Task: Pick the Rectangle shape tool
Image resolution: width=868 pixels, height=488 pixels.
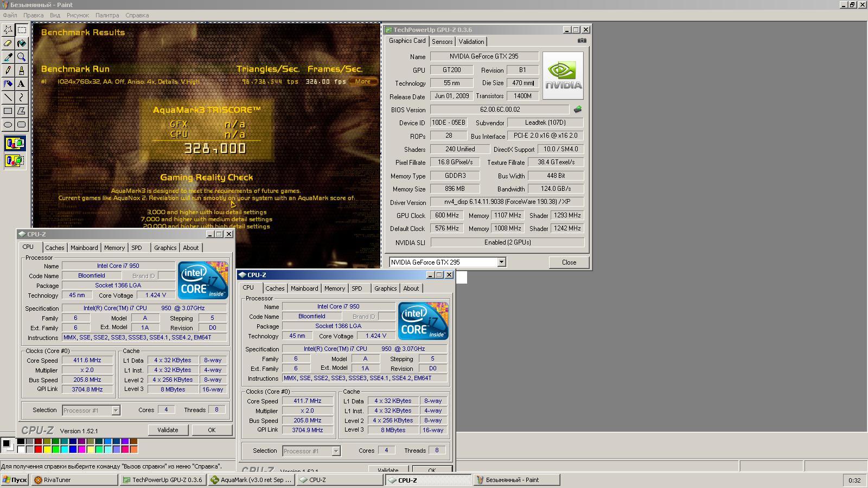Action: tap(8, 111)
